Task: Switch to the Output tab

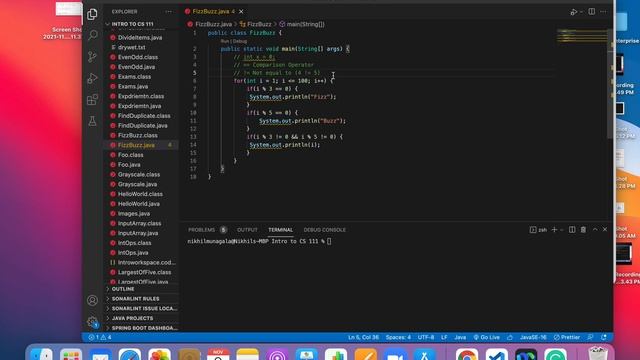Action: coord(247,230)
